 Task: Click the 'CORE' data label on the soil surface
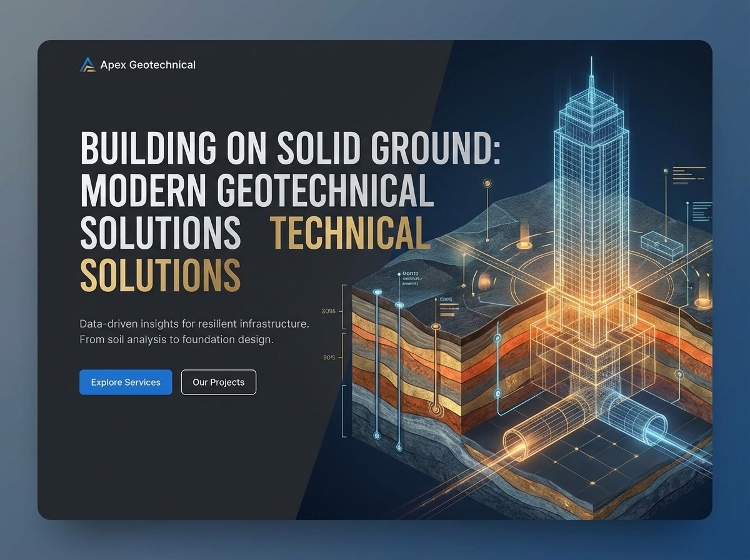coord(445,299)
